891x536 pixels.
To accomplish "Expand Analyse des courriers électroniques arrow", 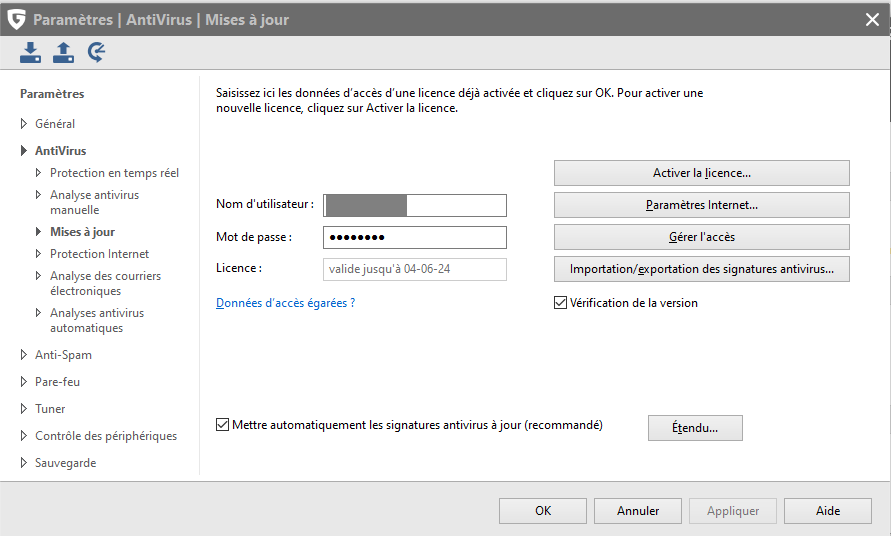I will coord(38,276).
